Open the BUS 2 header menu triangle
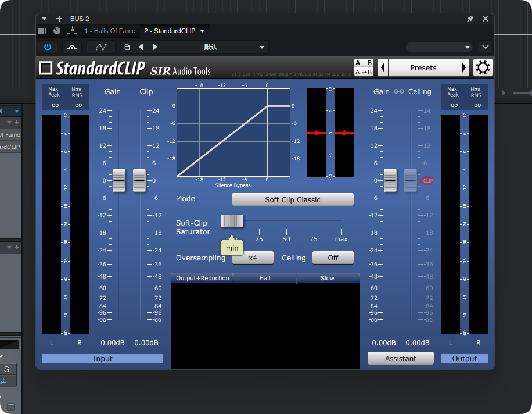532x414 pixels. pos(44,19)
